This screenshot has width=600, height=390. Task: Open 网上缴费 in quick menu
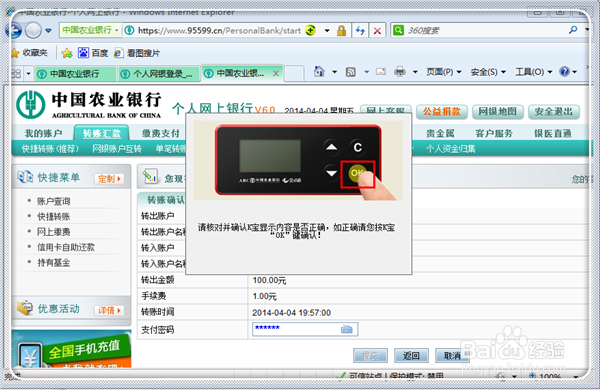pos(53,232)
